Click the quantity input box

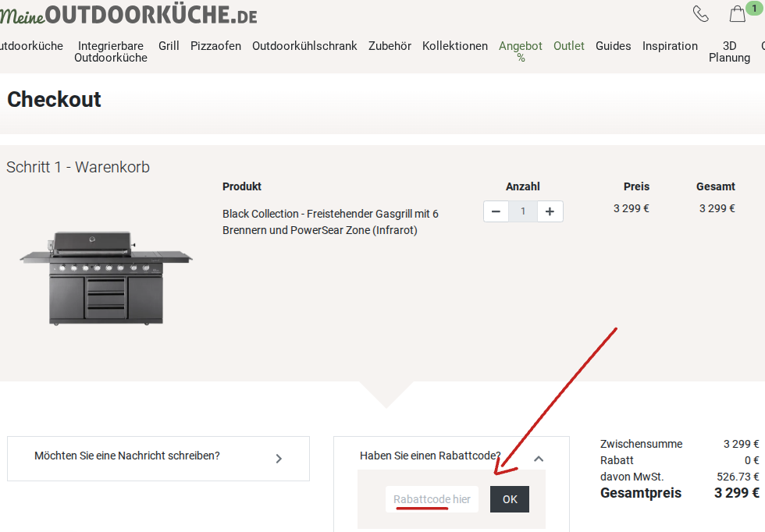click(523, 211)
